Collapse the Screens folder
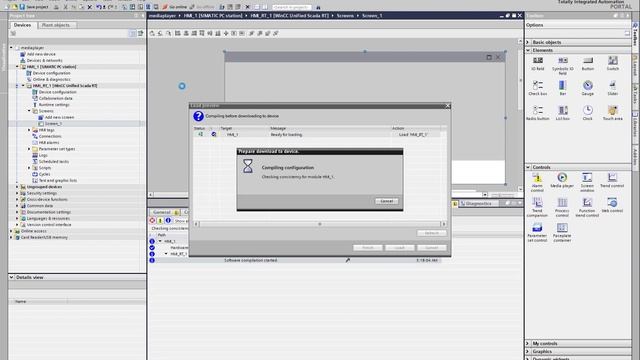Screen dimensions: 640x360 tap(29, 111)
